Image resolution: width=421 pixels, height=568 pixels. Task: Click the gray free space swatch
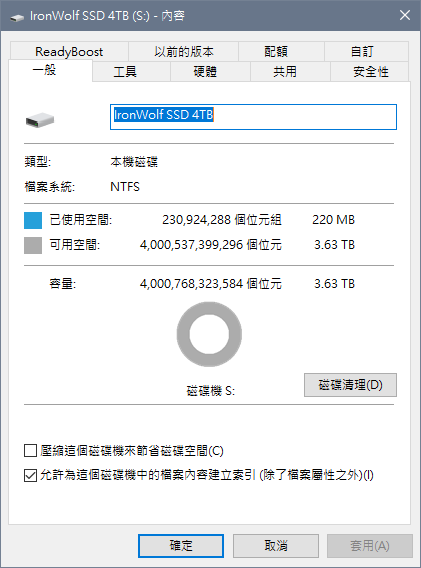(33, 245)
